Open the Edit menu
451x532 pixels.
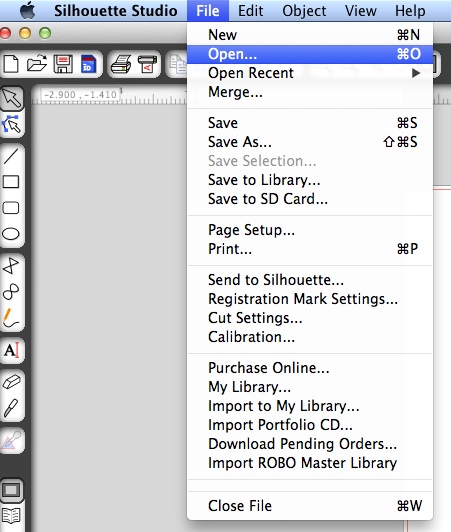[x=250, y=11]
